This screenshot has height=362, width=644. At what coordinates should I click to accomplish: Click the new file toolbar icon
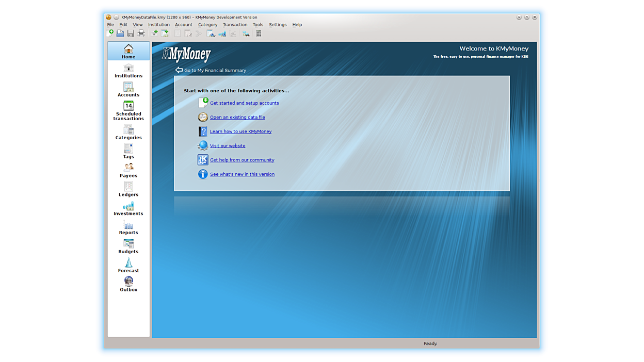click(109, 34)
